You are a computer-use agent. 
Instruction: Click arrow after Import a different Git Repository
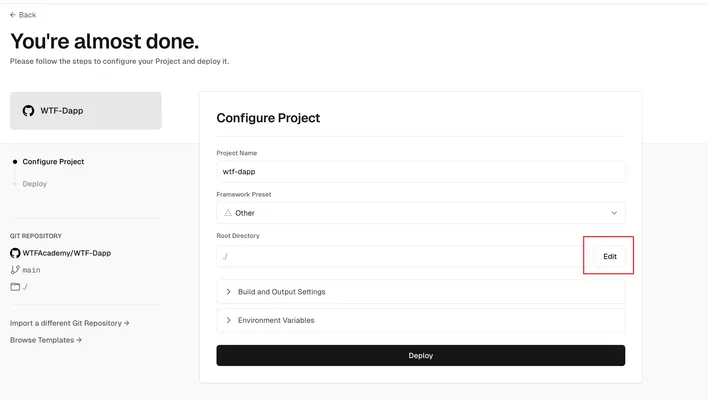coord(126,323)
